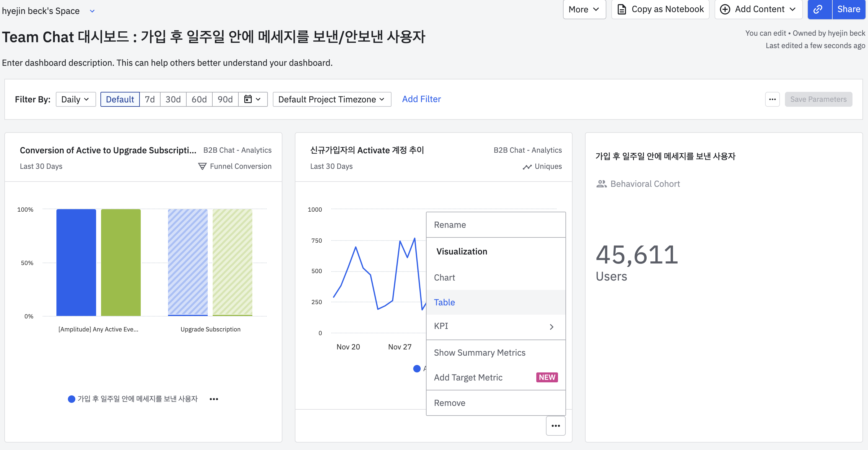Choose Table visualization from menu
Screen dimensions: 868x450
point(444,302)
